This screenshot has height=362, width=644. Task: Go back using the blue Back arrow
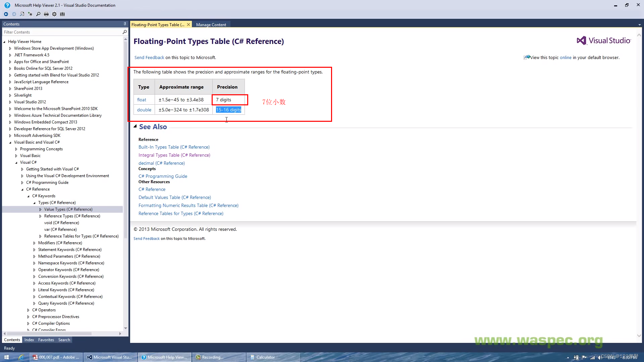[6, 14]
